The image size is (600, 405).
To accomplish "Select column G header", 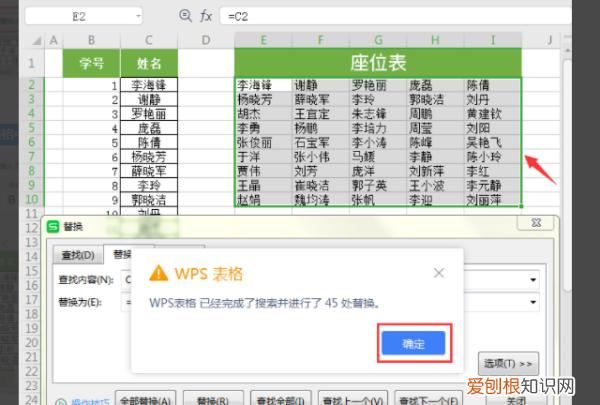I will click(378, 40).
